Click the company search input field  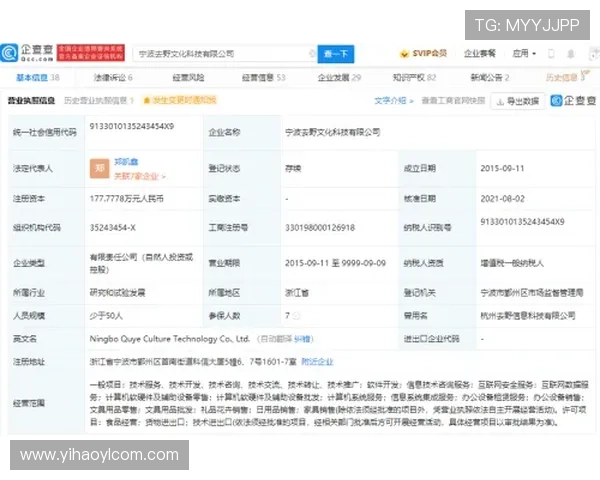(x=224, y=54)
